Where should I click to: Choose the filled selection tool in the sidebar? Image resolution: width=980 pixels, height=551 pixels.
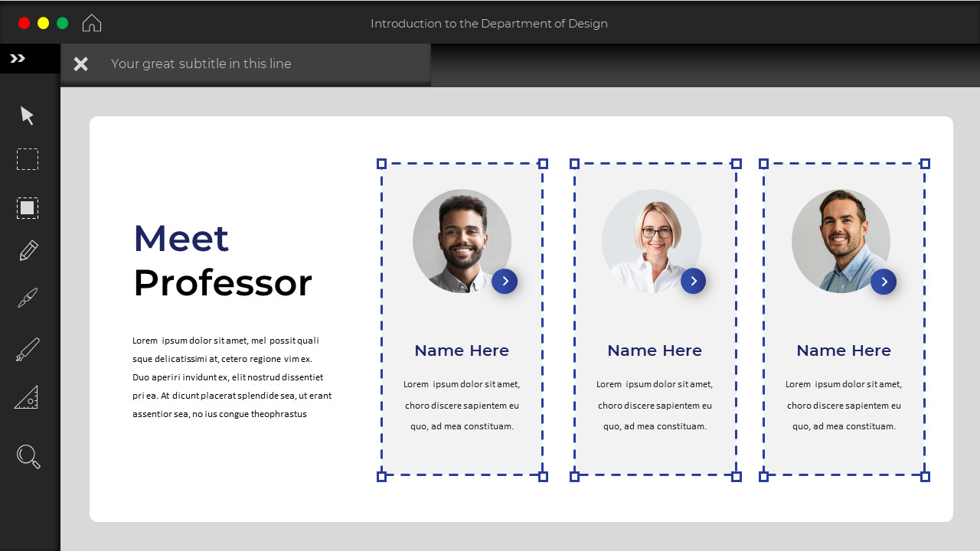coord(27,207)
